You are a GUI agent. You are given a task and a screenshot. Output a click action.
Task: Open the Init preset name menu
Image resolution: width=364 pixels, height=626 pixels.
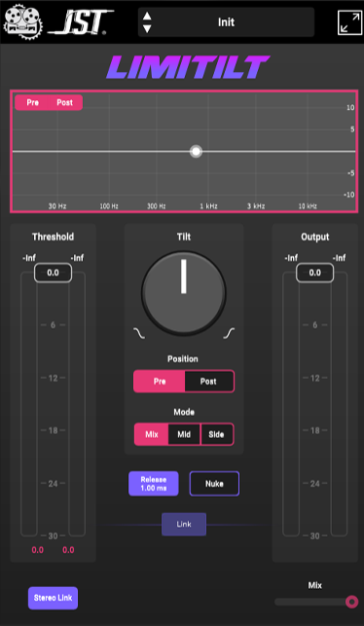point(227,22)
